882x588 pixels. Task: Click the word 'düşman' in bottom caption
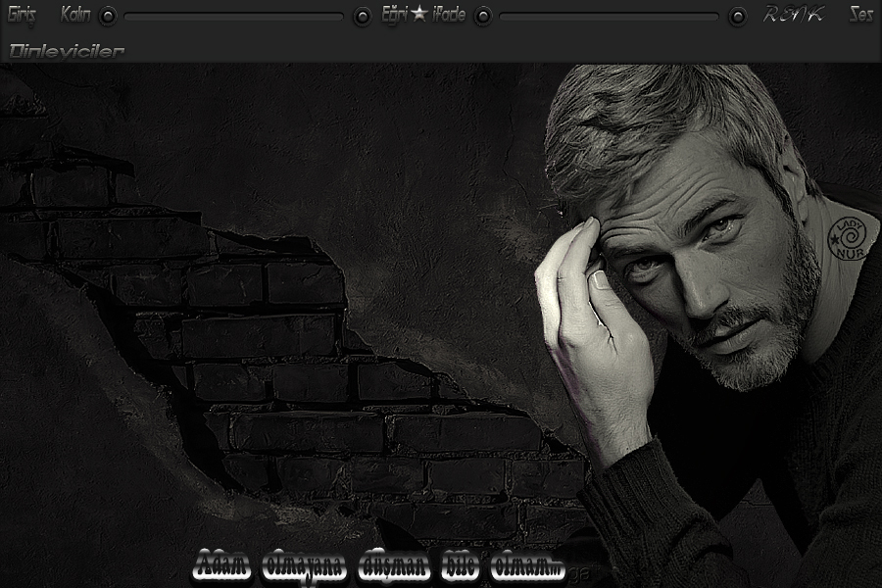[x=395, y=566]
